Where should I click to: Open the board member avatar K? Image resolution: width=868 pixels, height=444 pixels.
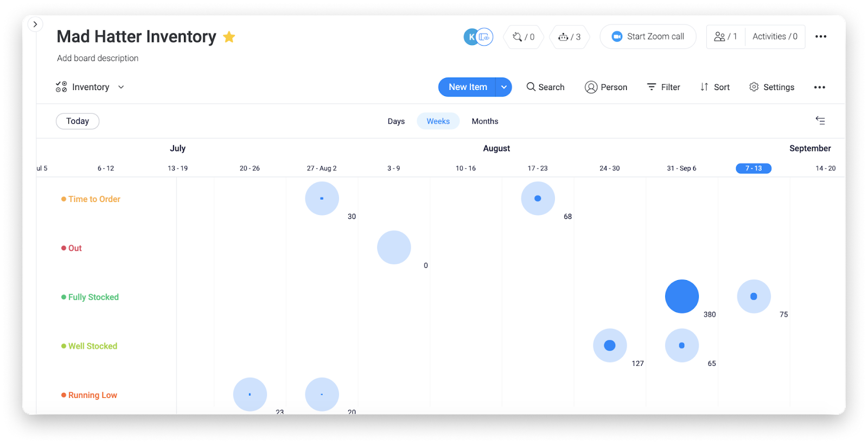[471, 37]
